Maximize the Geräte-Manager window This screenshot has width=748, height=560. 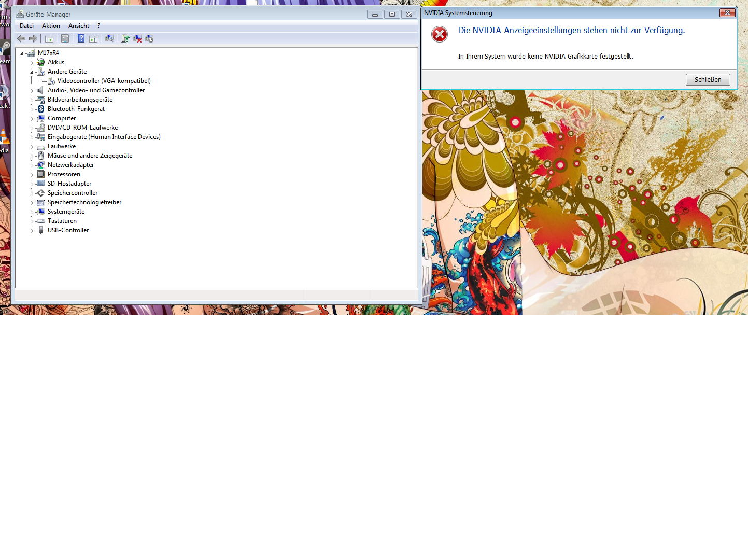coord(392,14)
